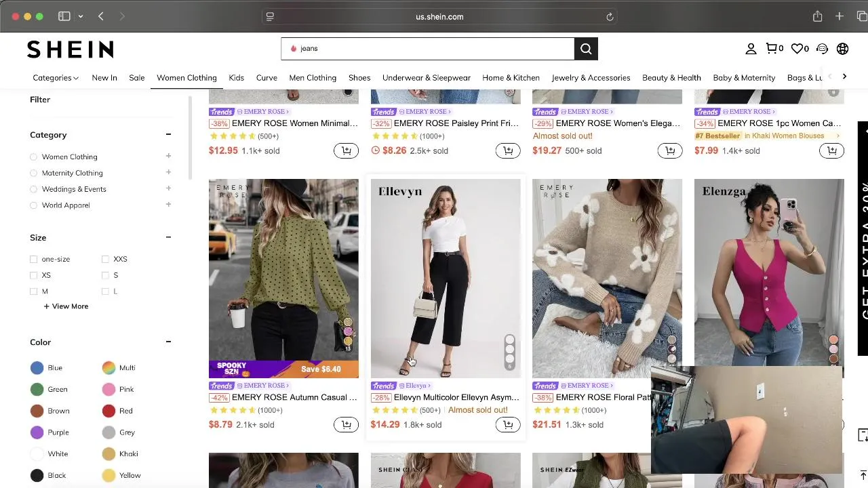Open the New In tab
This screenshot has width=868, height=488.
104,78
